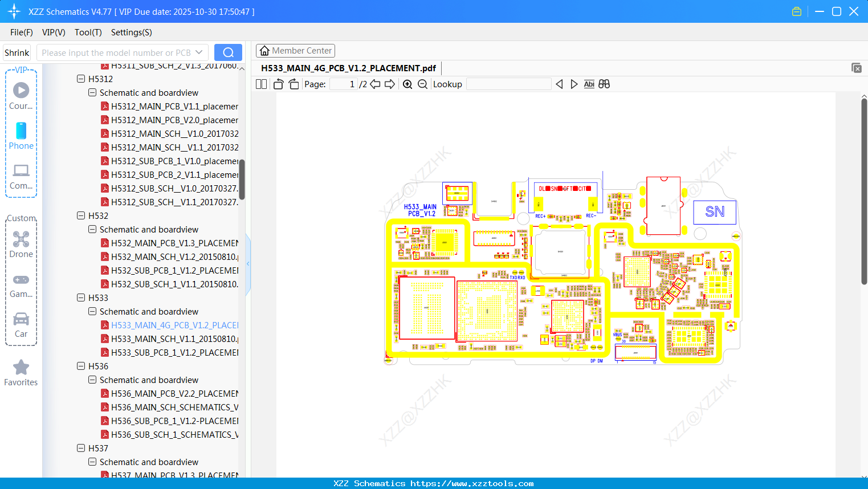
Task: Switch to the Settings(S) menu
Action: (131, 32)
